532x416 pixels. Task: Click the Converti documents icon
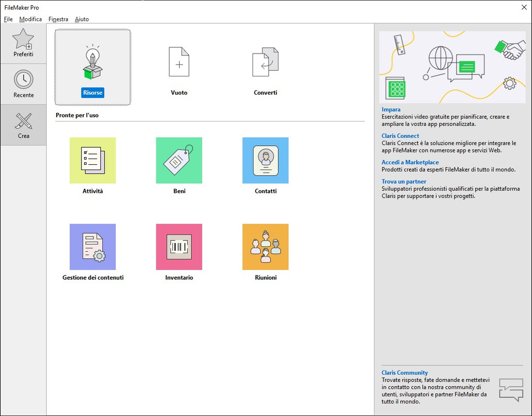click(x=265, y=62)
